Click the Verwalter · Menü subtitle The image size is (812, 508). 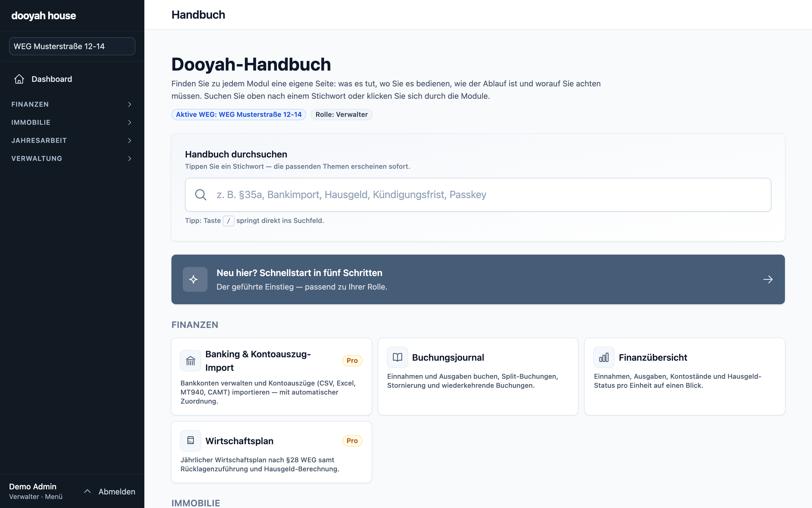(x=36, y=497)
